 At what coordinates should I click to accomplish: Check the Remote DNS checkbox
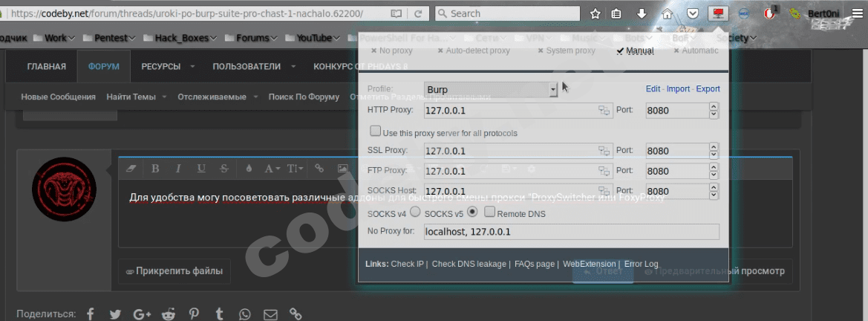point(489,213)
